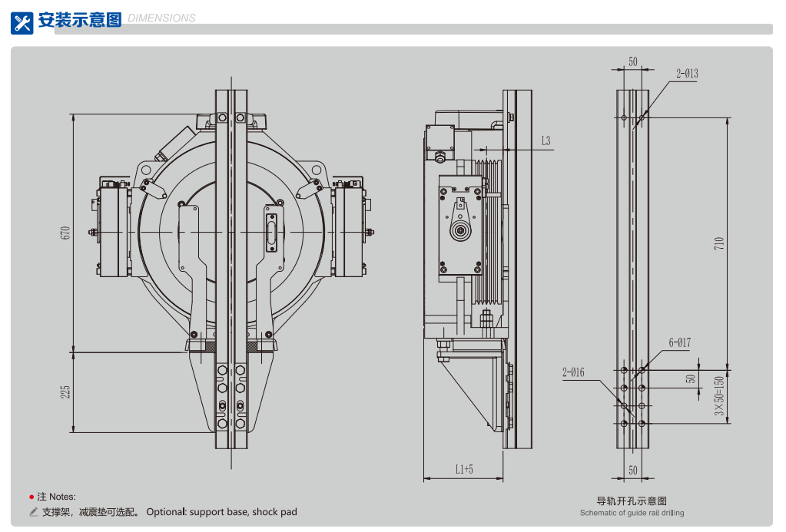Select the 安装示意图 section heading
Viewport: 786px width, 532px height.
tap(79, 20)
